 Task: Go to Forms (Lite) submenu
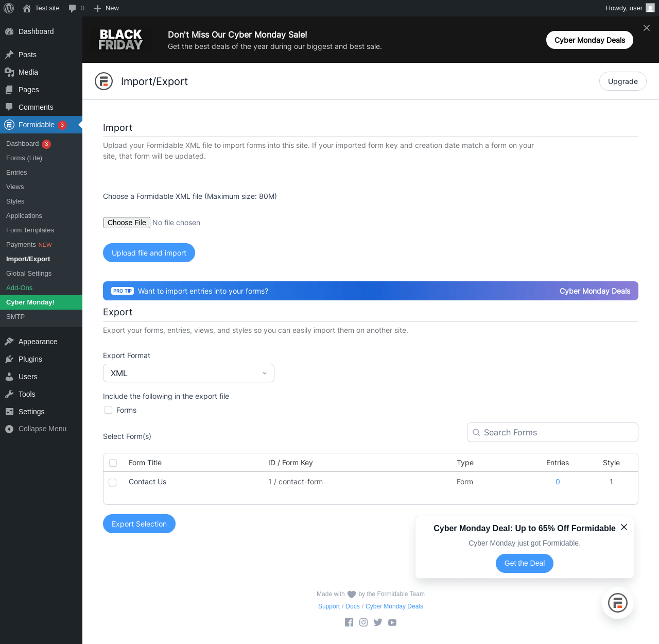(x=41, y=158)
